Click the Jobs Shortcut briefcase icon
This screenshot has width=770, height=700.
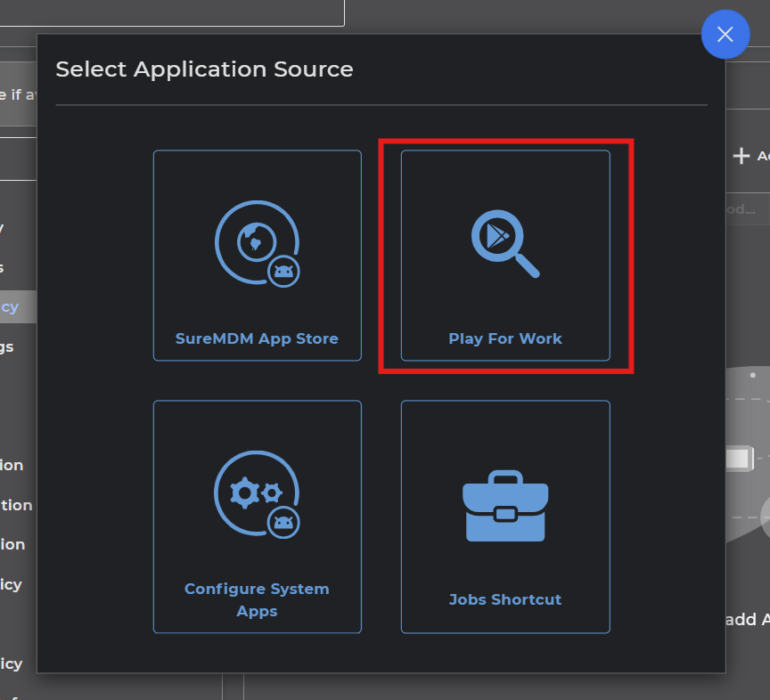(x=505, y=506)
